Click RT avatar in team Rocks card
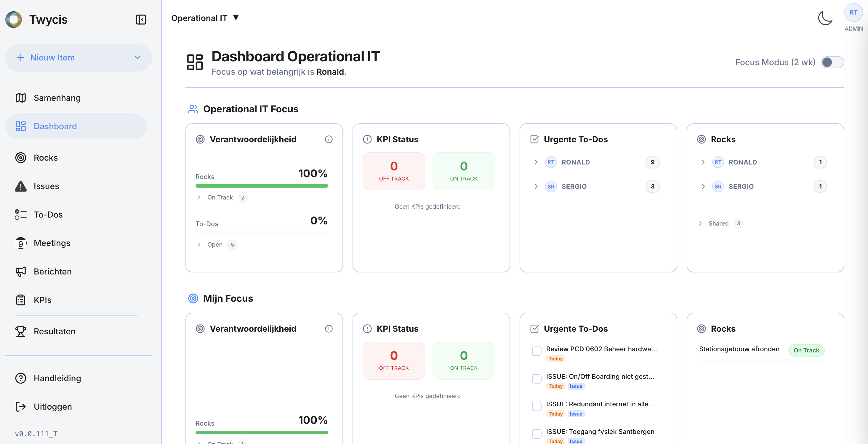Viewport: 868px width, 444px height. point(718,162)
